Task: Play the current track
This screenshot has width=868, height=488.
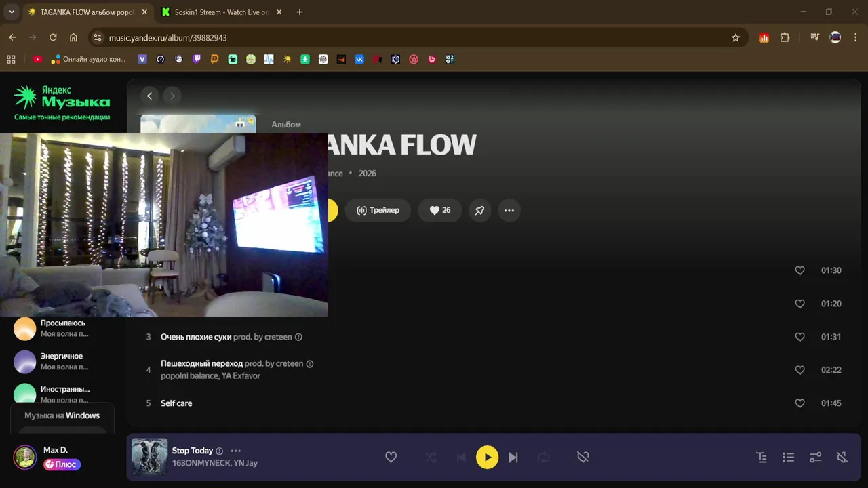Action: tap(487, 457)
